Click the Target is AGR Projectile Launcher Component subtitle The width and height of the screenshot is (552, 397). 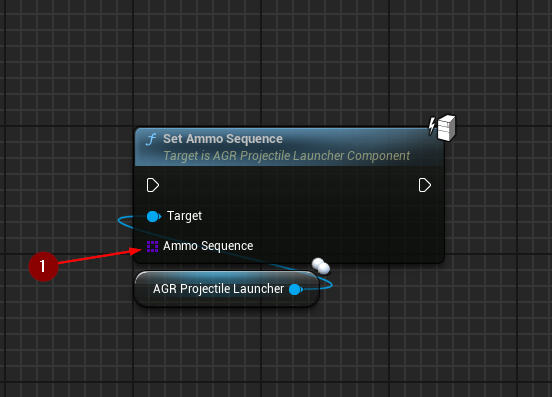click(x=287, y=156)
